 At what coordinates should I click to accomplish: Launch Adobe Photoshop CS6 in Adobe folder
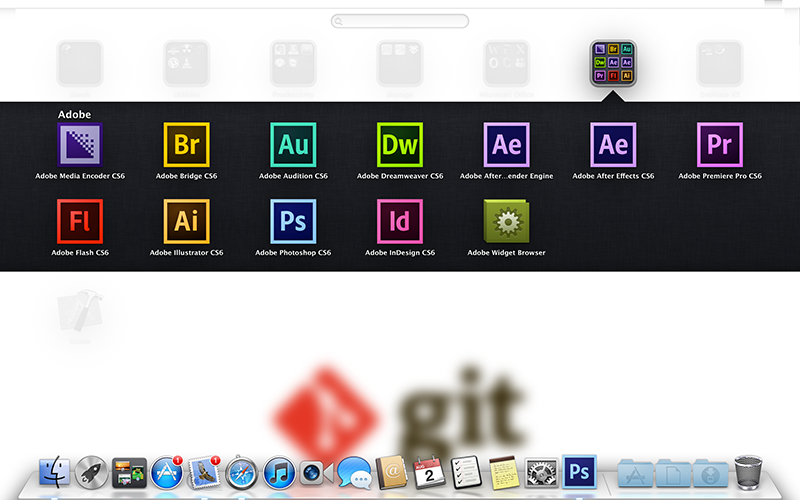[x=293, y=221]
